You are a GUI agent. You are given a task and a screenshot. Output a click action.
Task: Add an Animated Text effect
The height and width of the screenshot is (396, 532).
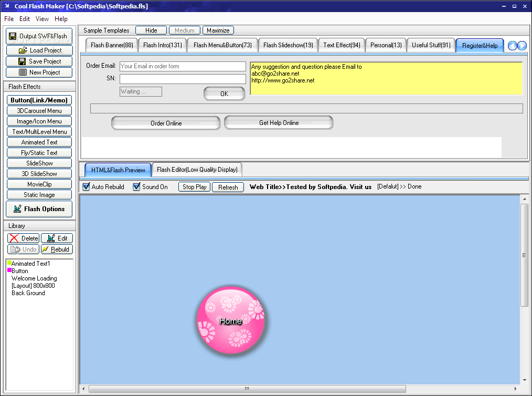(x=39, y=142)
